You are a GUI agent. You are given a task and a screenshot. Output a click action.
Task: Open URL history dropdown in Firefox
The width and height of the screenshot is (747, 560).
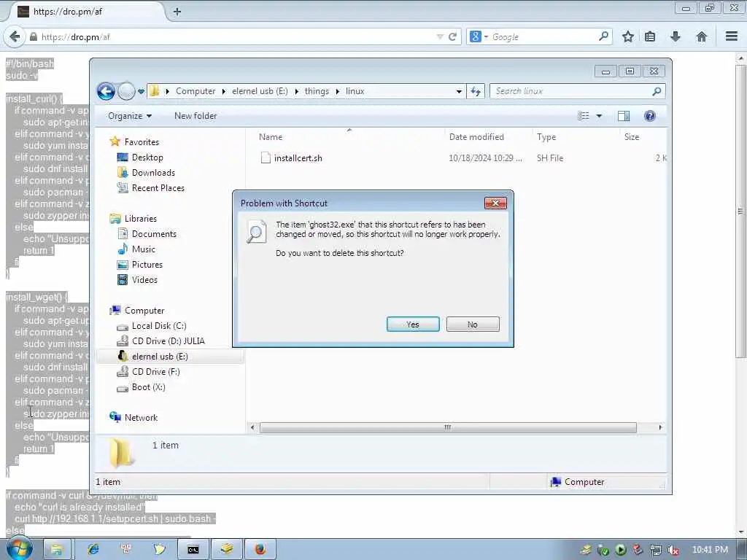440,36
